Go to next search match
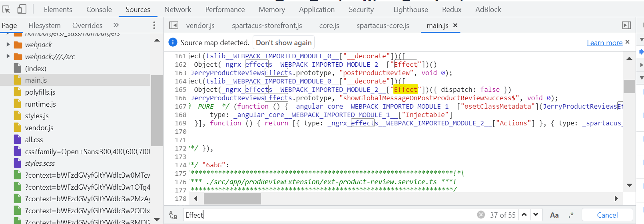This screenshot has height=224, width=644. [536, 214]
